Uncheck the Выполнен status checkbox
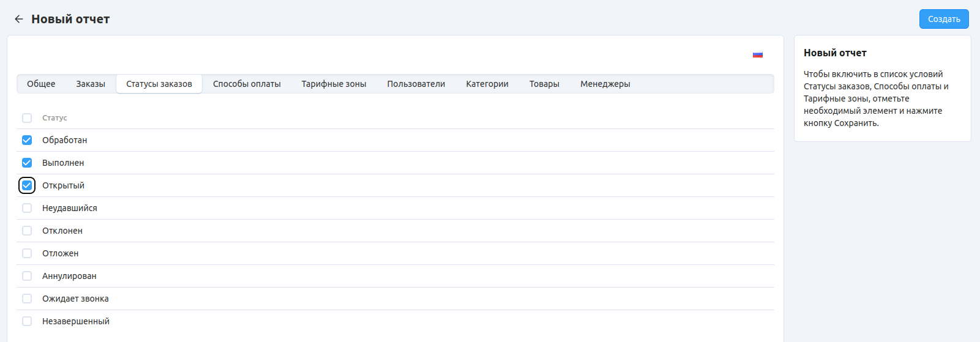 (27, 163)
